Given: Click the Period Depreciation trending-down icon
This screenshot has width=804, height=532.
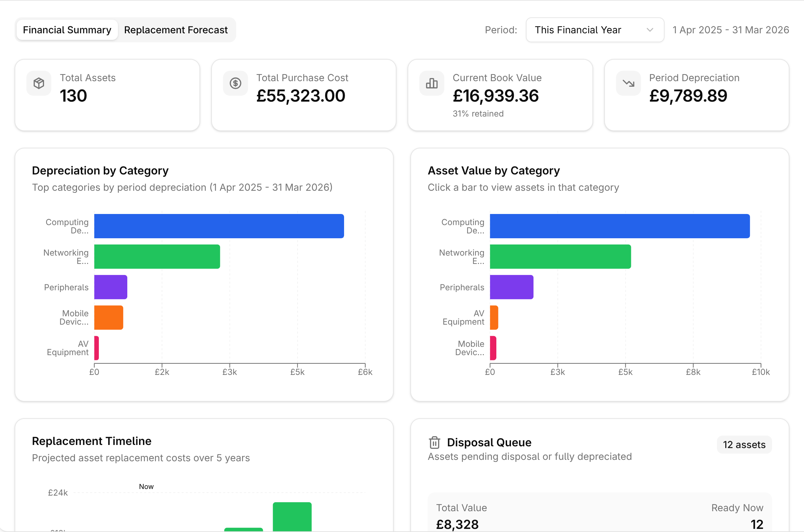Looking at the screenshot, I should (x=628, y=83).
